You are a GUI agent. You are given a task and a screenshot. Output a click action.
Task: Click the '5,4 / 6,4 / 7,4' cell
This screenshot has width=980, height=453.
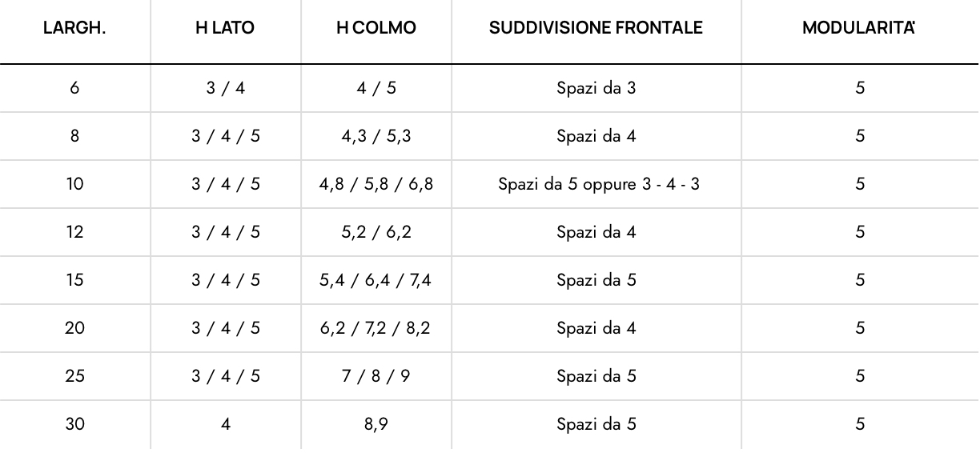coord(376,280)
